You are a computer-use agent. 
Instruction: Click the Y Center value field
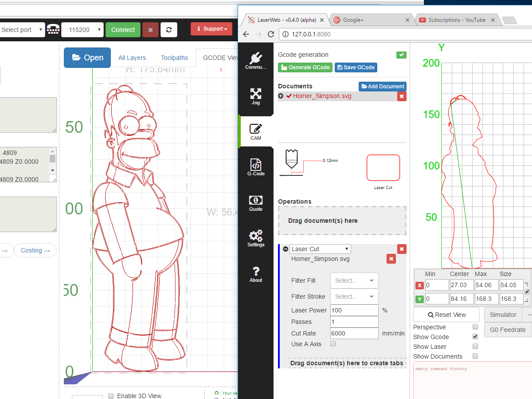point(462,299)
